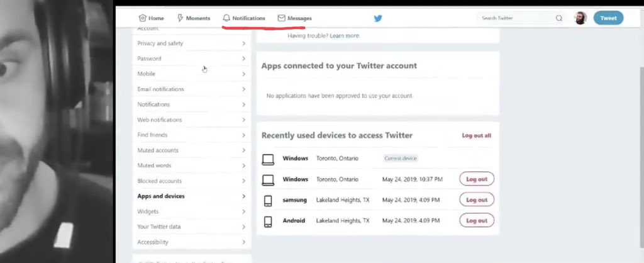
Task: Click chevron next to Email notifications
Action: pyautogui.click(x=243, y=89)
